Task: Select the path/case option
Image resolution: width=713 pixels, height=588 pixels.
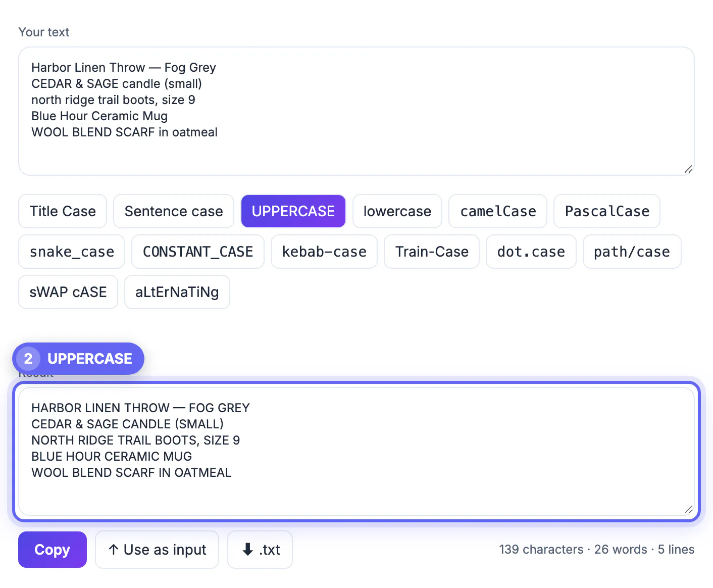Action: 632,252
